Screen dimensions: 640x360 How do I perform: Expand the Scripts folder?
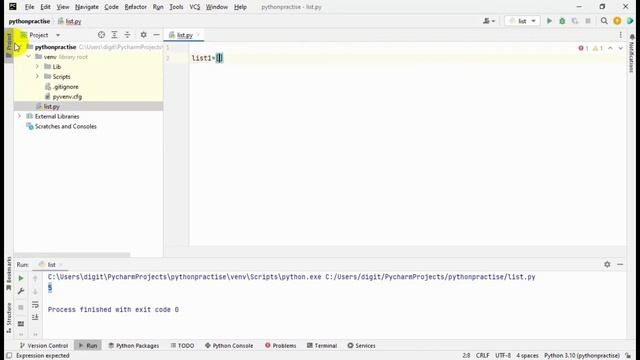[37, 76]
